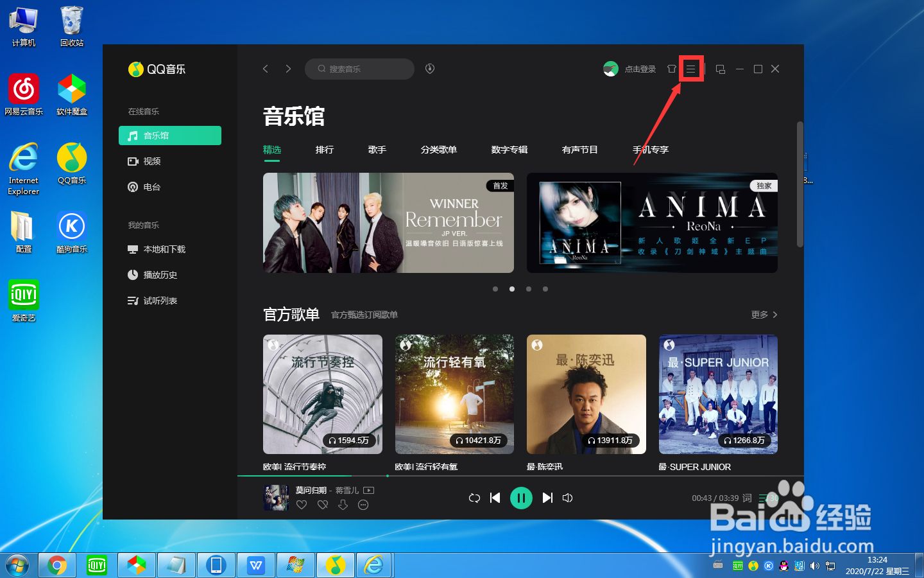Click the taskbar volume tray icon

pos(814,566)
